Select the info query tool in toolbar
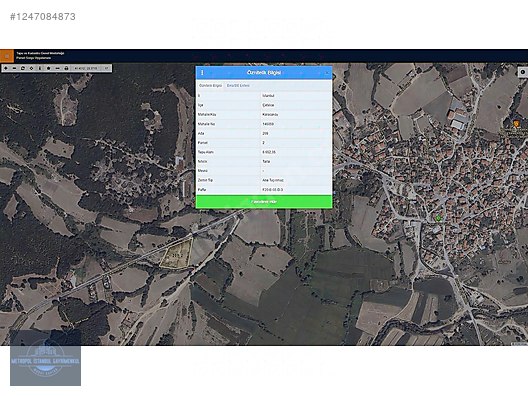The width and height of the screenshot is (528, 396). 40,68
